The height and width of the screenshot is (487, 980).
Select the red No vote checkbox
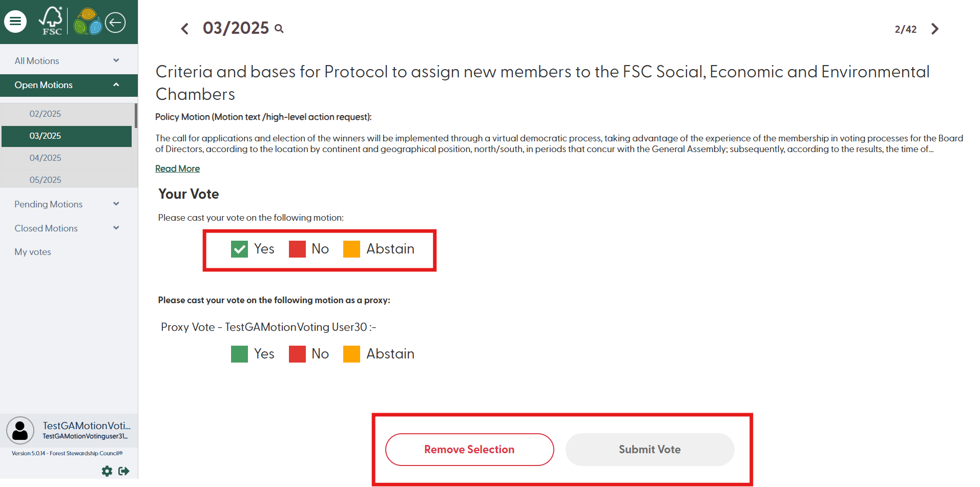click(x=297, y=249)
